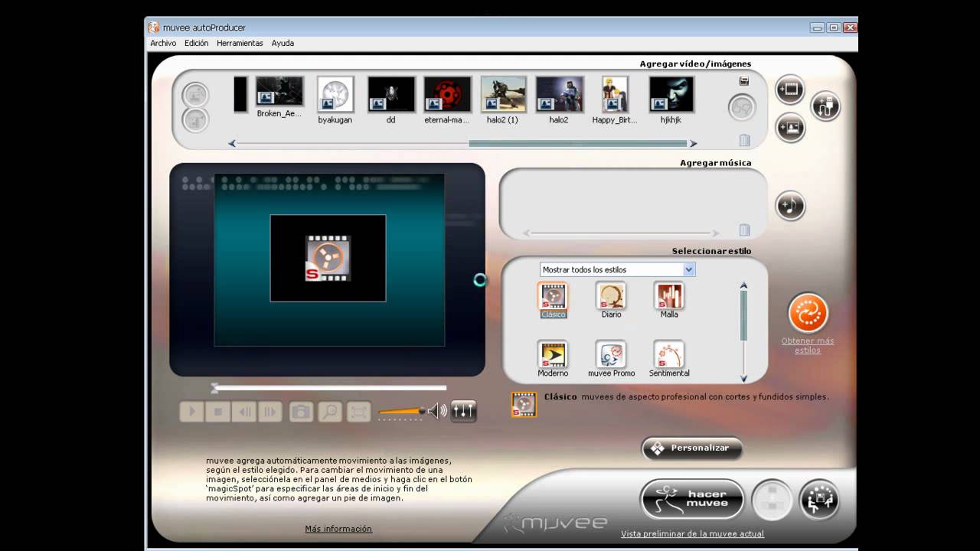Screen dimensions: 980x551
Task: Select the Broken_Ae... media thumbnail
Action: tap(279, 91)
